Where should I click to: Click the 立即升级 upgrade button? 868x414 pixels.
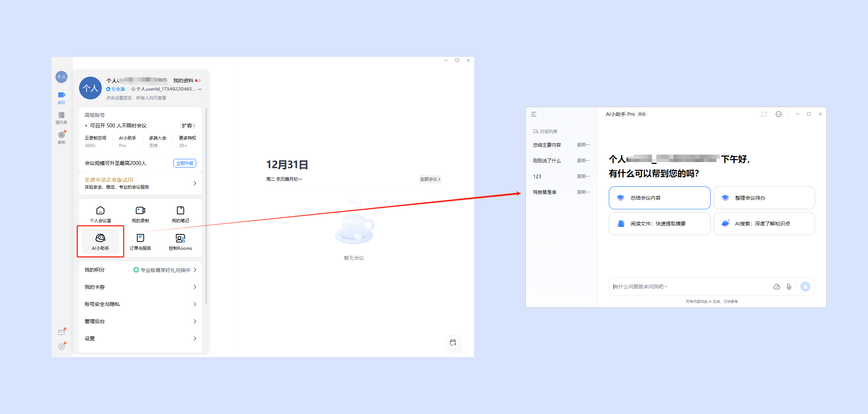coord(185,163)
